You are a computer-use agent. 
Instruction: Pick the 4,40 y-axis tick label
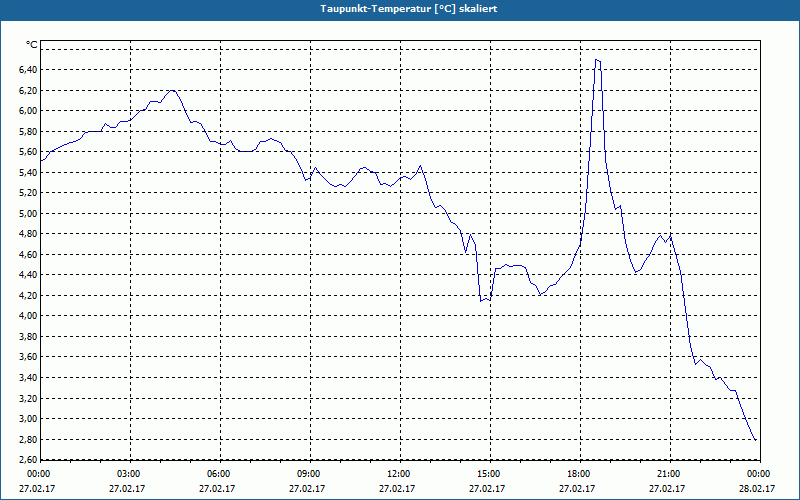[28, 275]
